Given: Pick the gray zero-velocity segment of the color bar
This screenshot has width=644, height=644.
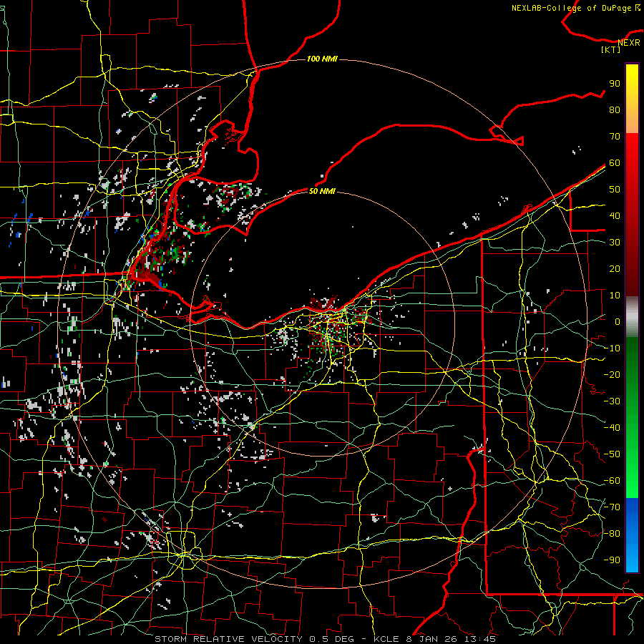Looking at the screenshot, I should coord(632,317).
